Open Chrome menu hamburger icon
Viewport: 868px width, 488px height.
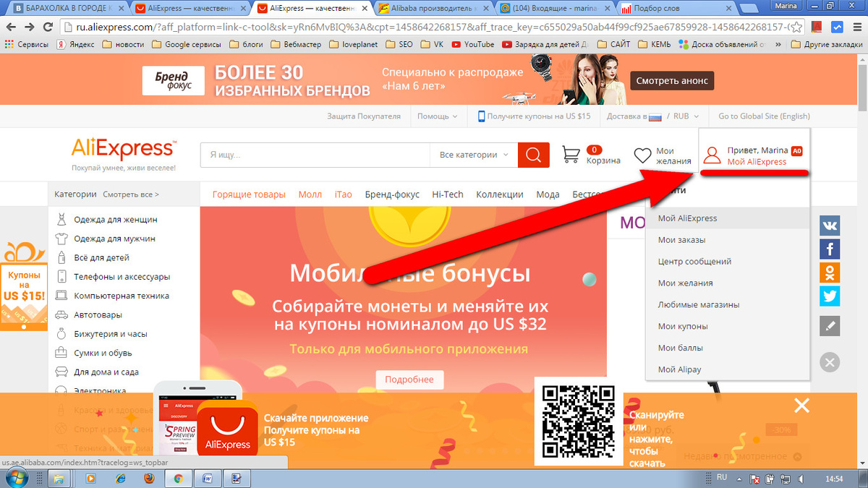(856, 27)
